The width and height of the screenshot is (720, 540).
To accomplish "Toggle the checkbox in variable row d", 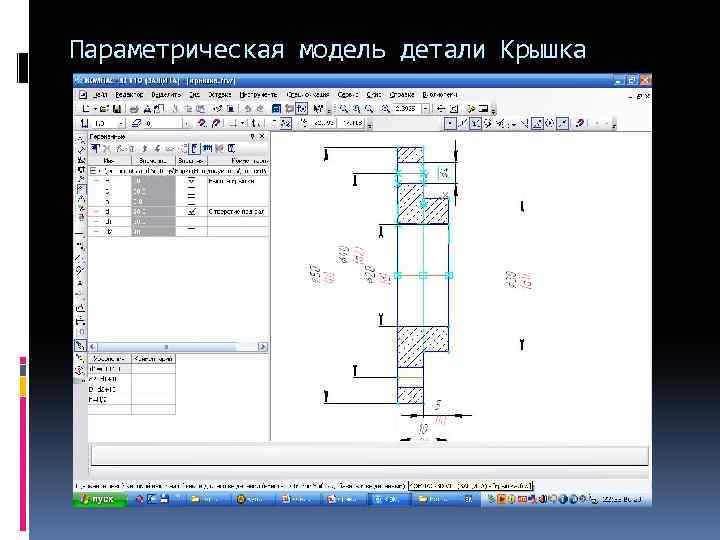I will [192, 212].
